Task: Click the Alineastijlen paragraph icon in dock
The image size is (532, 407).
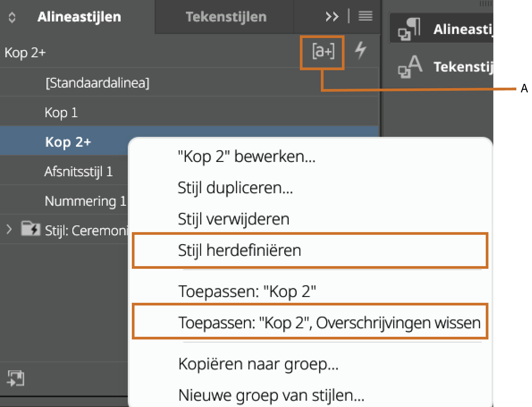Action: pyautogui.click(x=410, y=29)
